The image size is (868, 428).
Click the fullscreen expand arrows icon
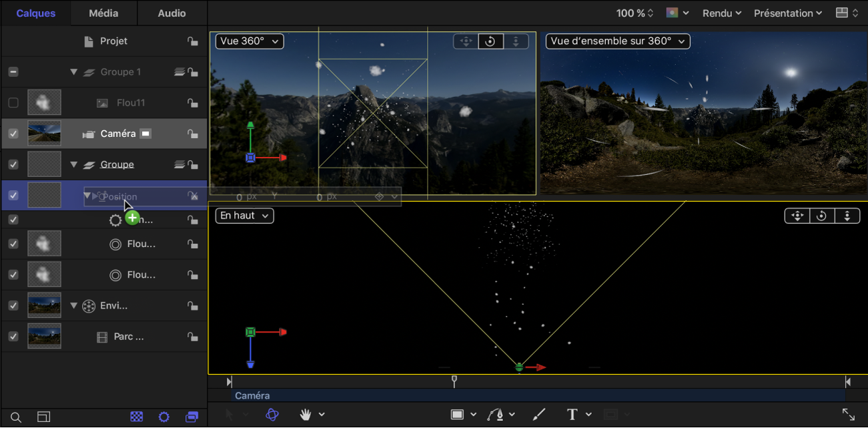pyautogui.click(x=848, y=415)
